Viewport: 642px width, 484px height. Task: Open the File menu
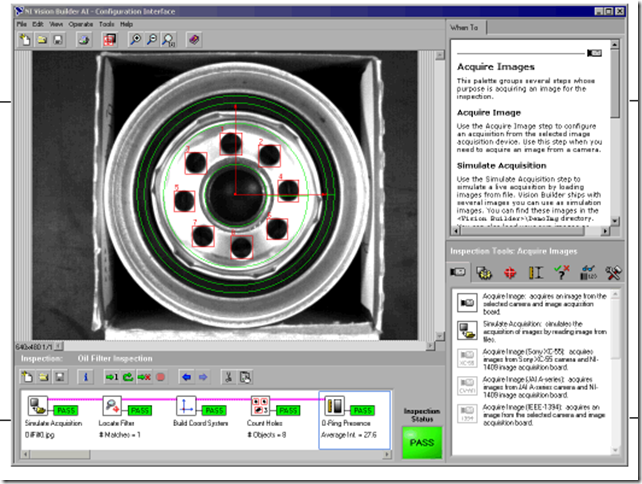(22, 24)
